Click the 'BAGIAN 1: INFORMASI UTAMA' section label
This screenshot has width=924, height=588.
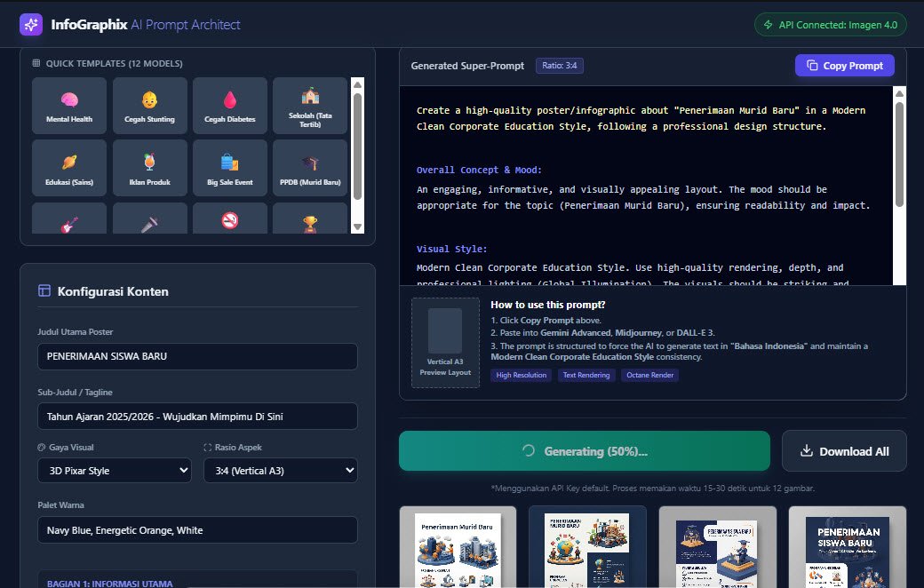click(110, 584)
